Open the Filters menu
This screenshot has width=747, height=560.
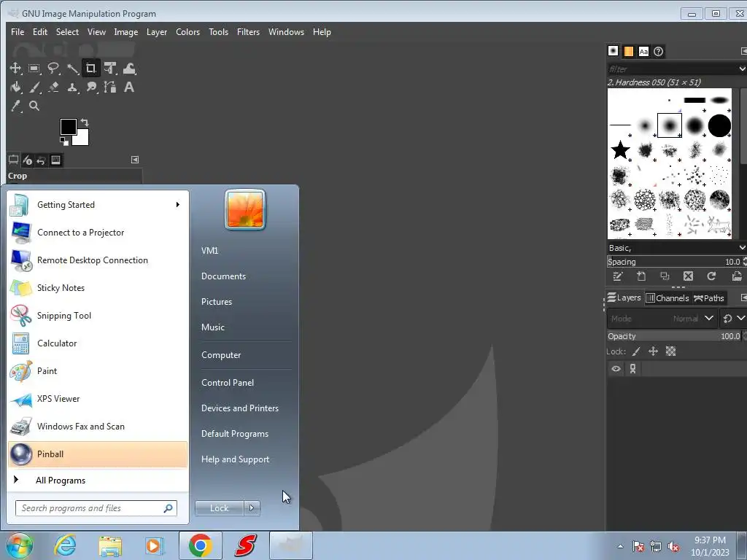point(248,32)
